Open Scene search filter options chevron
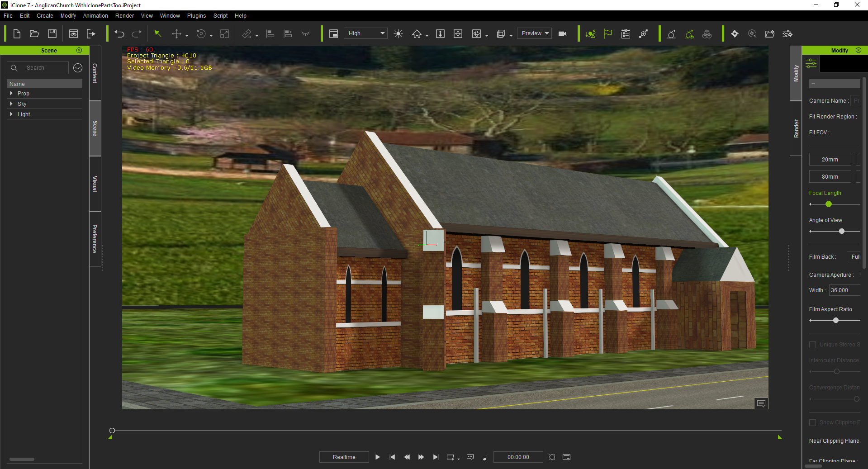This screenshot has height=469, width=868. click(x=78, y=67)
